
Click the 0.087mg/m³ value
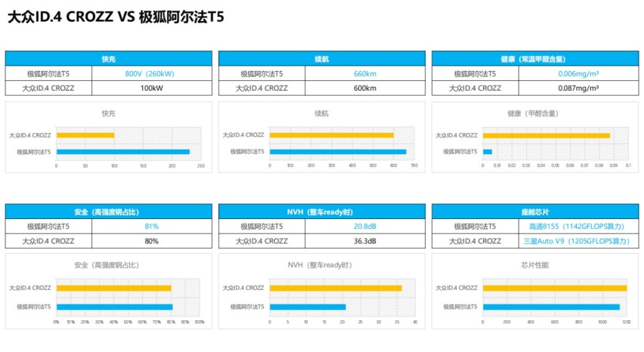point(578,88)
